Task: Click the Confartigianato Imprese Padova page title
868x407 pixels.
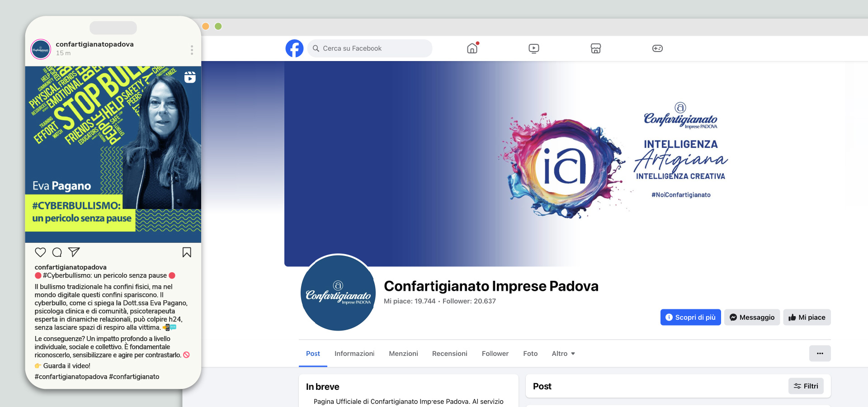Action: [491, 286]
